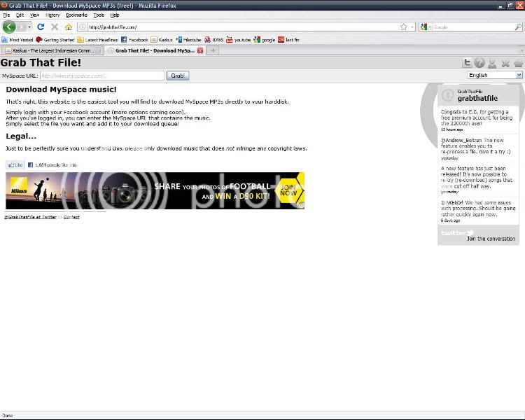The height and width of the screenshot is (420, 525).
Task: Open the File menu
Action: (6, 15)
